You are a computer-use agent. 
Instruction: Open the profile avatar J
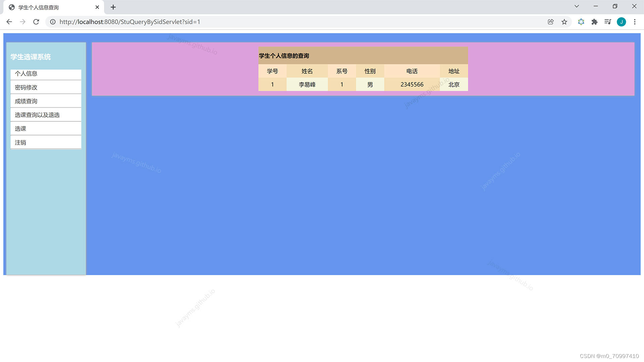click(x=621, y=22)
